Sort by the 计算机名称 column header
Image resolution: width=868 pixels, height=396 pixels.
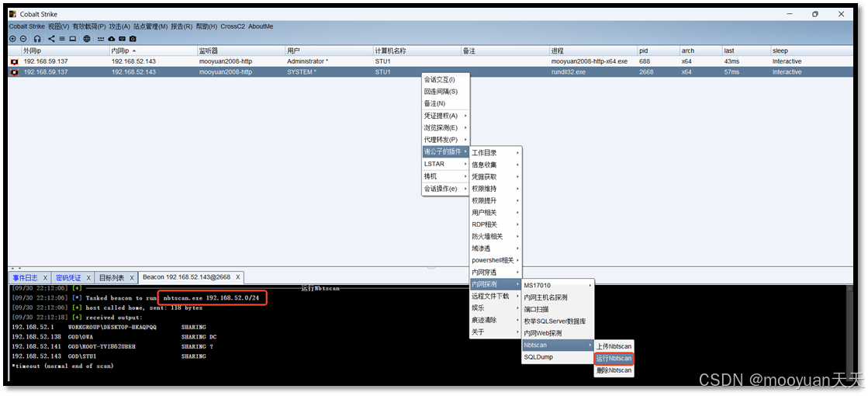[x=417, y=50]
